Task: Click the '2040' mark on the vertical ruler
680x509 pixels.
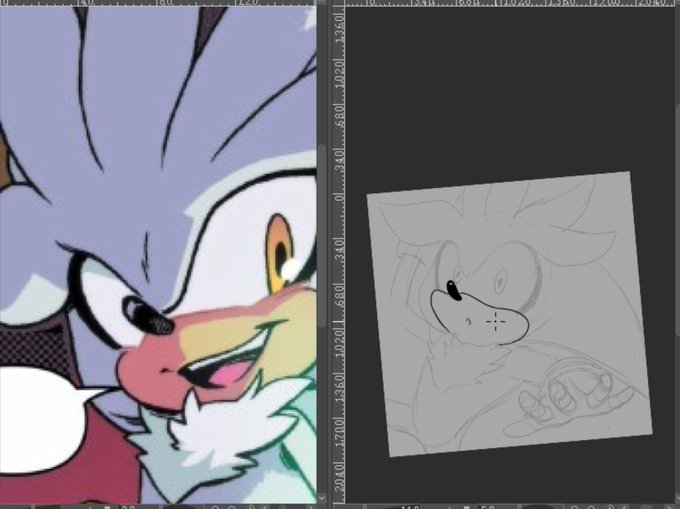Action: [x=340, y=477]
